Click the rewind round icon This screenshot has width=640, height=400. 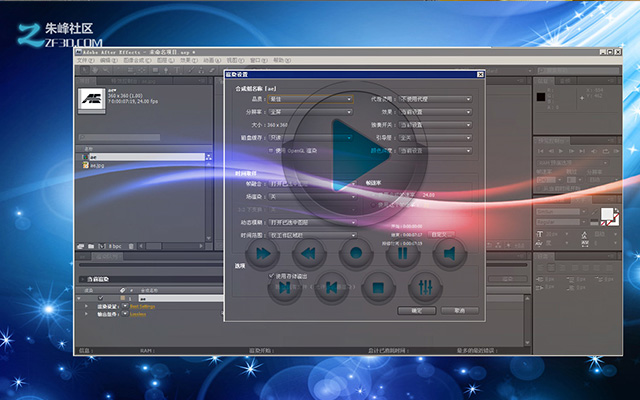click(x=309, y=253)
